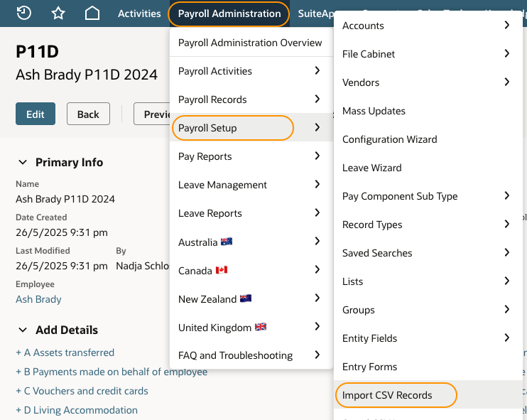527x420 pixels.
Task: Collapse the Add Details section
Action: (23, 330)
